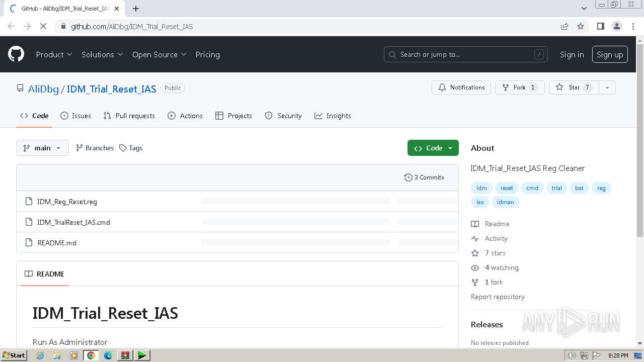The width and height of the screenshot is (644, 362).
Task: Open the main branch selector dropdown
Action: [x=42, y=148]
